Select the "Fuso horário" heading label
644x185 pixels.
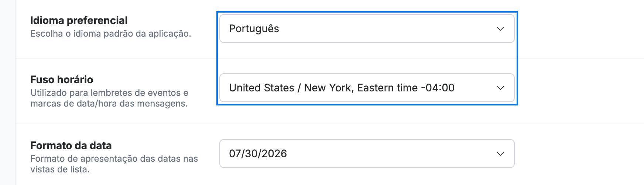pos(62,80)
